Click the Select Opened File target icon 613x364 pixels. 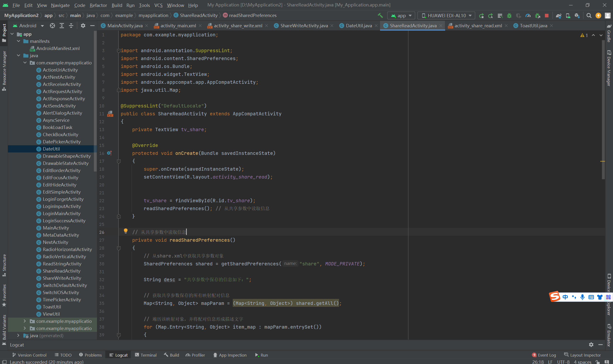point(52,26)
